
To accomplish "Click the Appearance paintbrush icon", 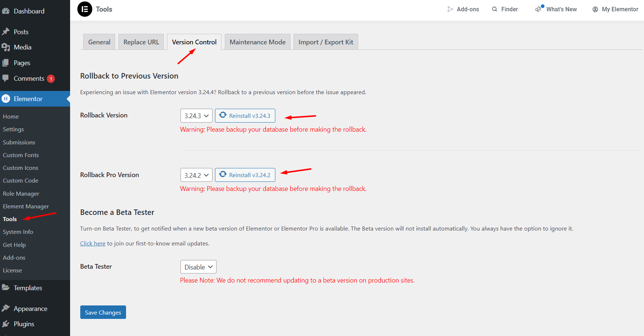I will (x=6, y=308).
